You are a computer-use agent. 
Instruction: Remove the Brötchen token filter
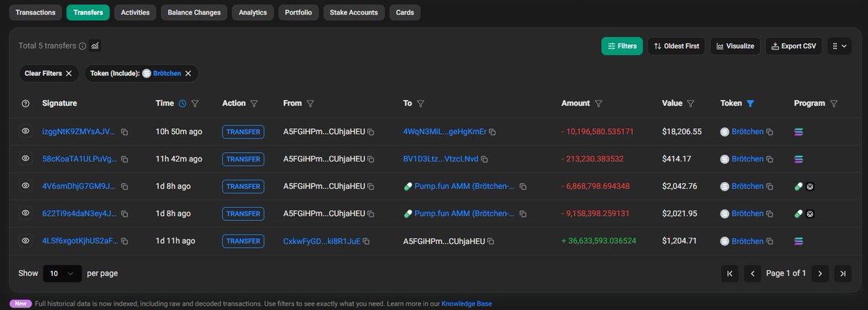point(188,73)
